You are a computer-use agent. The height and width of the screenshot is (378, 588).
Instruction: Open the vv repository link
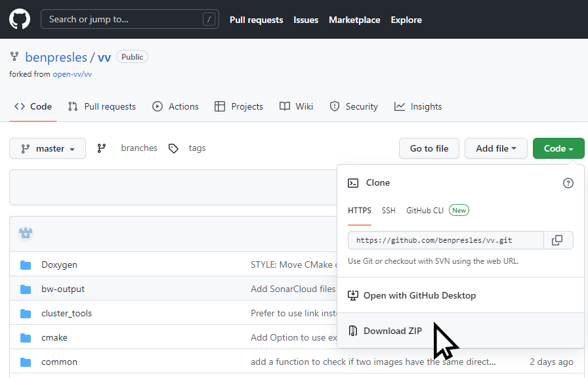[x=104, y=57]
